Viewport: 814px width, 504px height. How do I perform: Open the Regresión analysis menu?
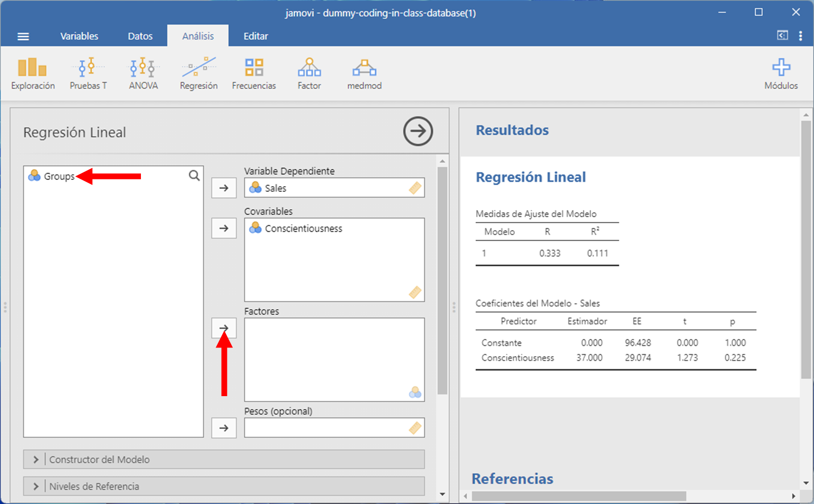[x=199, y=73]
